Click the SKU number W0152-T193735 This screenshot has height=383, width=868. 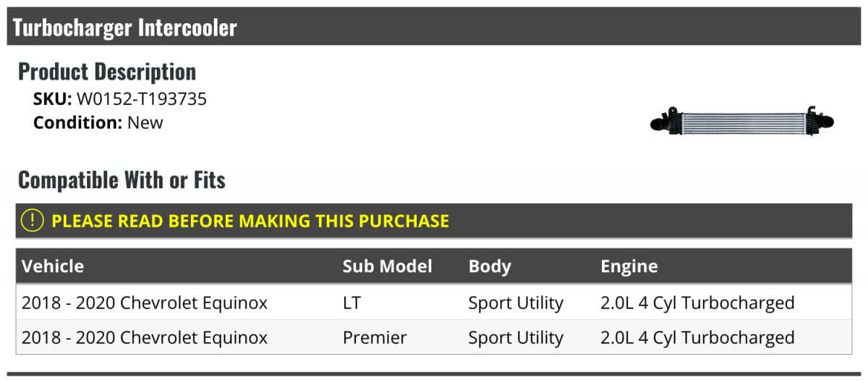[x=142, y=99]
